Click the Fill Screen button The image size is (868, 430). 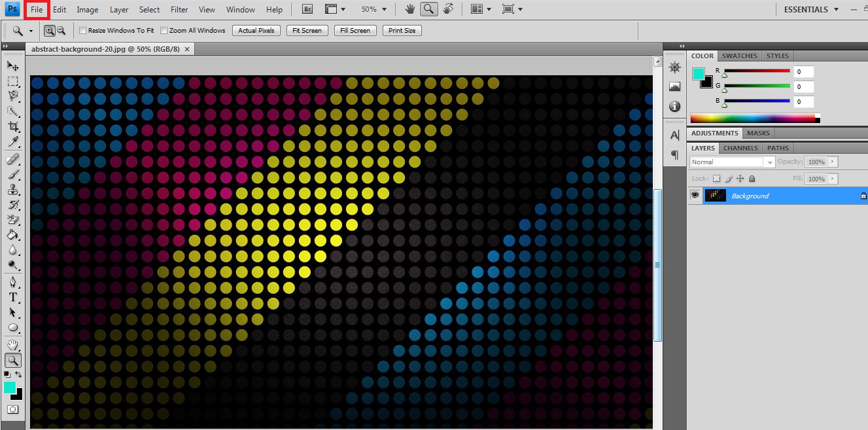tap(355, 30)
